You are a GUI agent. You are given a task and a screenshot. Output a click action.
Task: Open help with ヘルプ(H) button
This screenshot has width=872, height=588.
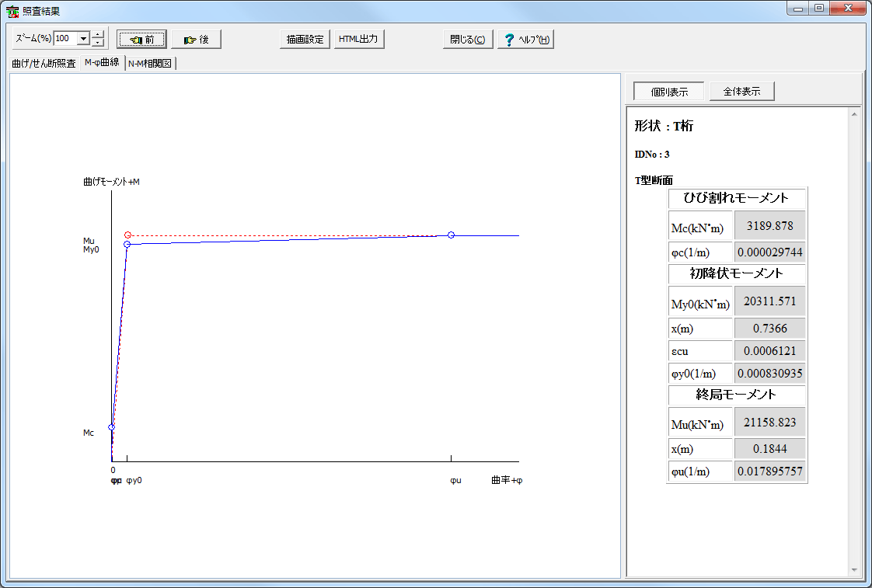pos(525,39)
